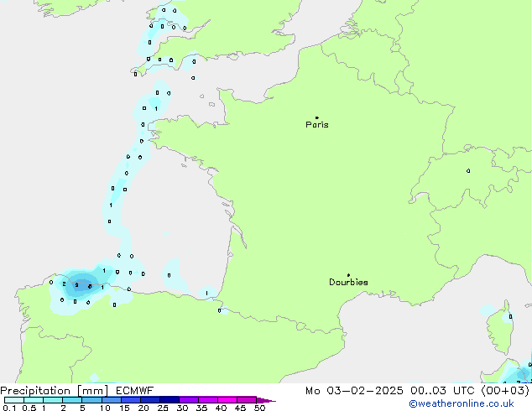
Task: Pick the 45–50 mm legend color swatch
Action: pyautogui.click(x=247, y=400)
